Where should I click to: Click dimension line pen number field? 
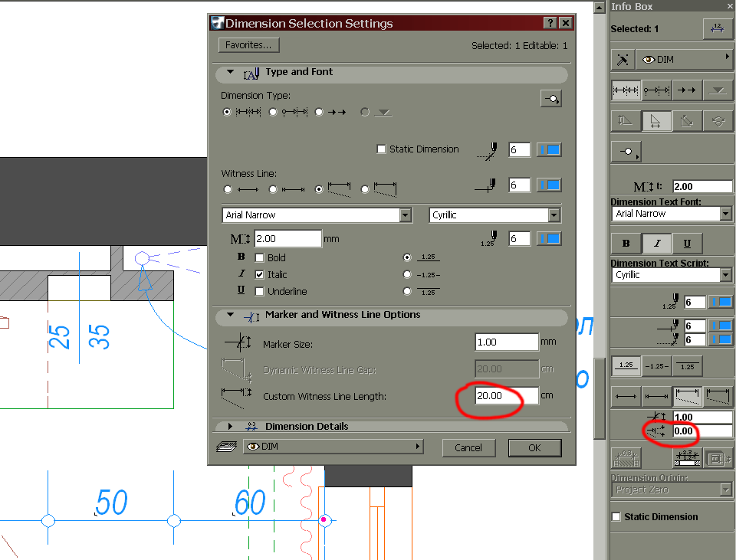pyautogui.click(x=520, y=149)
